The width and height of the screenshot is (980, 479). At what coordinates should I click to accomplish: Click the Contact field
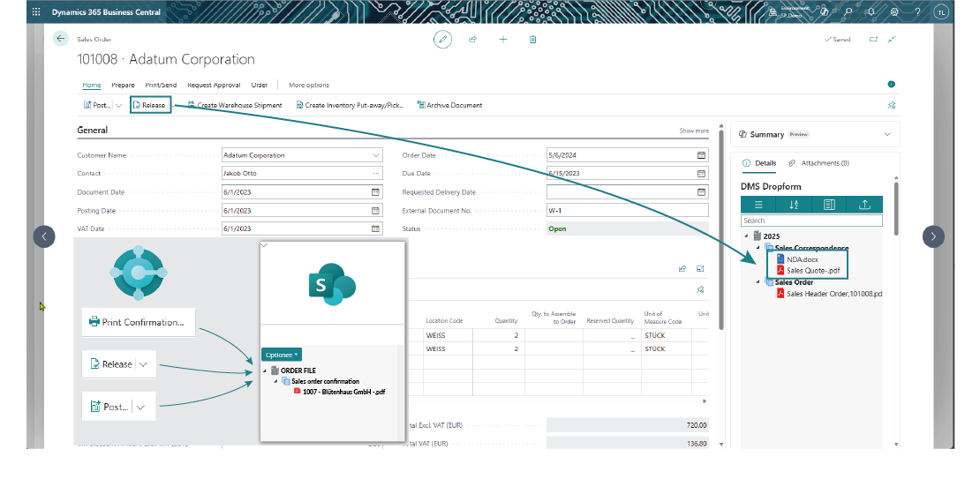302,174
